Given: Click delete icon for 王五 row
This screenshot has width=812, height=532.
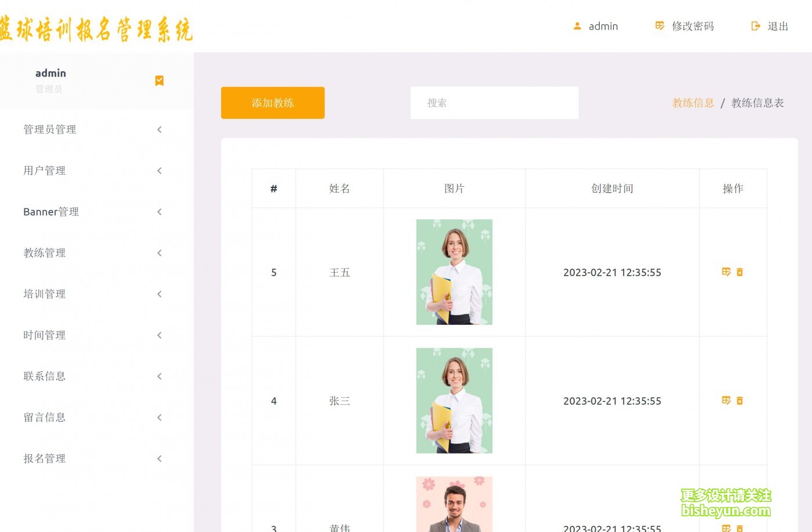Looking at the screenshot, I should [x=739, y=272].
